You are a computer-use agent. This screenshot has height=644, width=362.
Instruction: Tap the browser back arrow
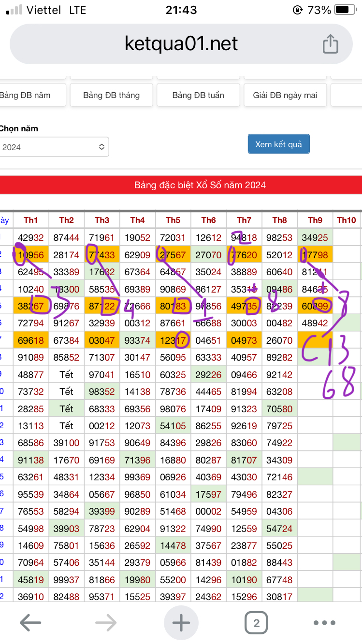(x=30, y=623)
